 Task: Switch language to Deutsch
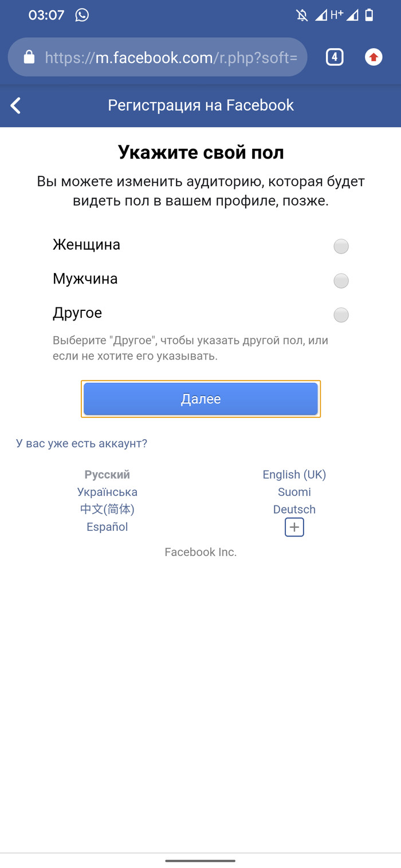tap(294, 510)
